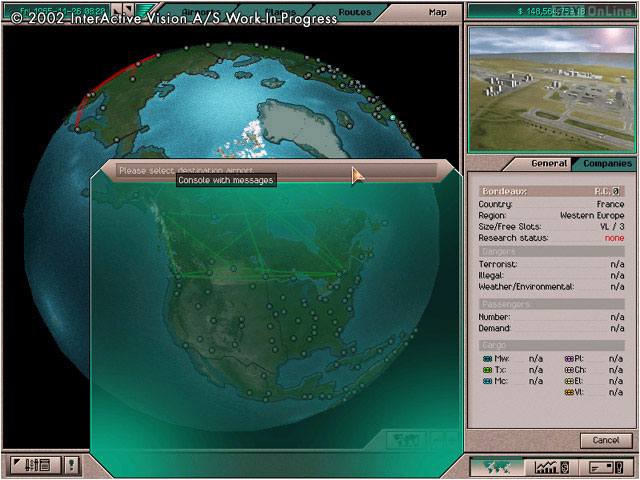Click the faded world map icon in console
This screenshot has height=480, width=640.
(405, 440)
